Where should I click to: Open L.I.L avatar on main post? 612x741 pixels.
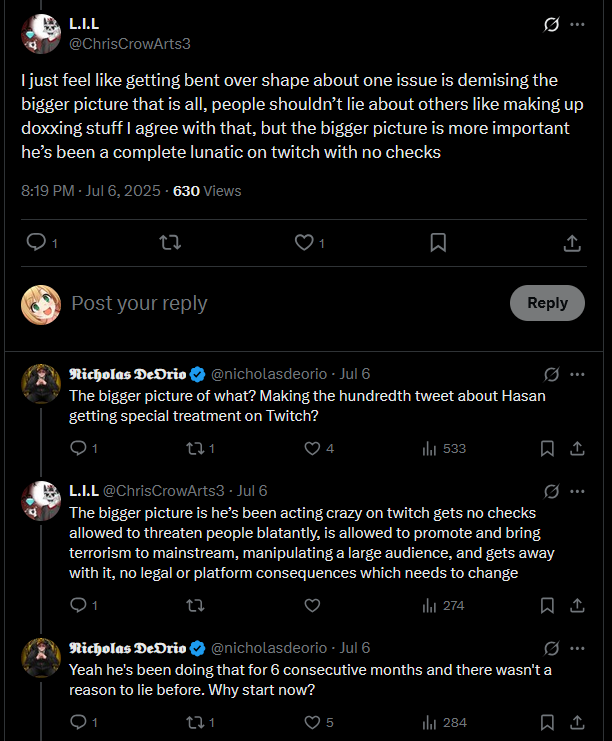point(41,34)
